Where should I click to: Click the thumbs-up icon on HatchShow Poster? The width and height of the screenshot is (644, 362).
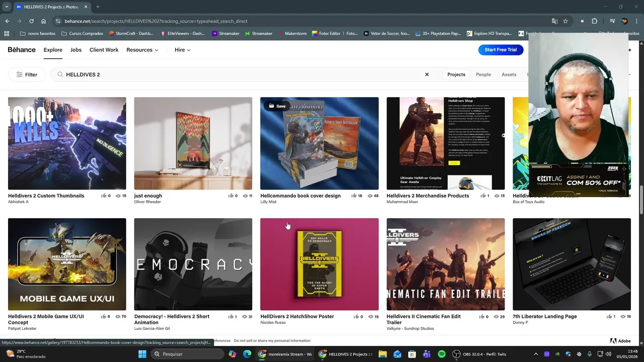(x=356, y=317)
